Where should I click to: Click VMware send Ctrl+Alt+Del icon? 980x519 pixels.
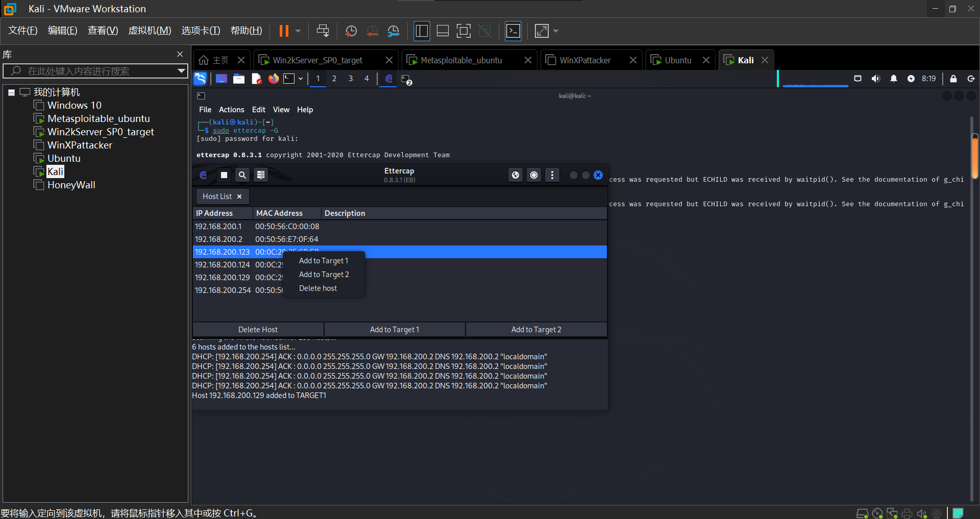[323, 31]
